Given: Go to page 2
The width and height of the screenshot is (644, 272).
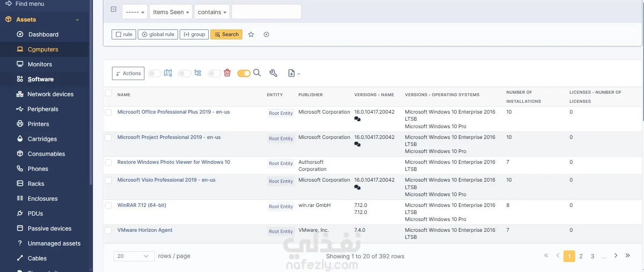Looking at the screenshot, I should click(x=581, y=256).
